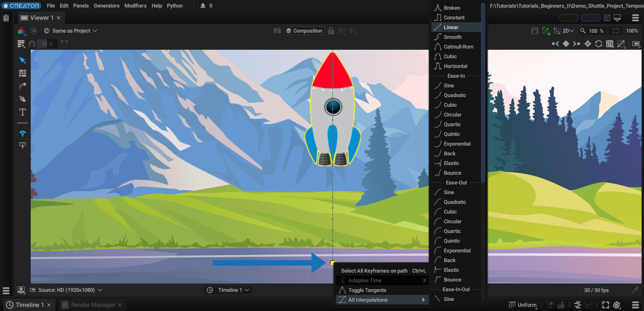Choose Ease-In Bounce interpolation
This screenshot has height=311, width=644.
click(456, 173)
